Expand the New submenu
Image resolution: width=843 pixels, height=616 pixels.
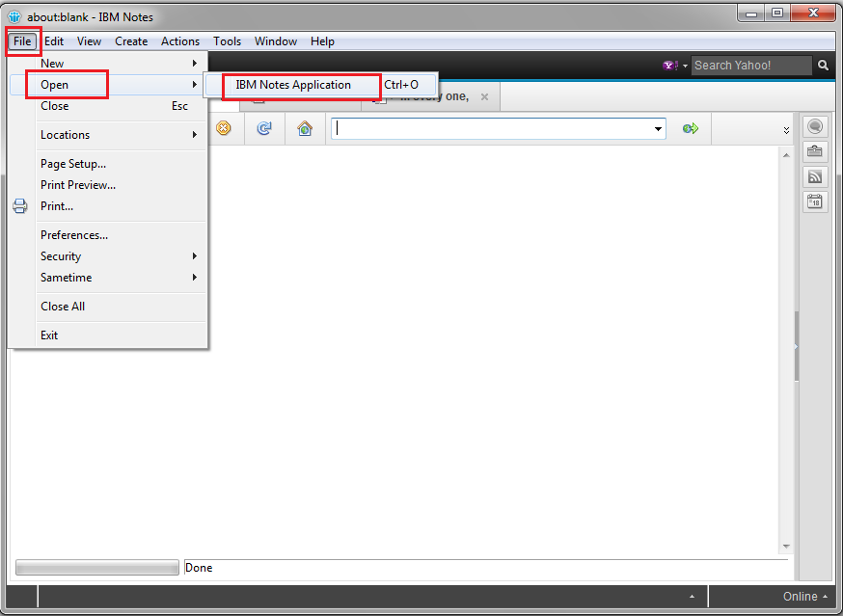(195, 64)
